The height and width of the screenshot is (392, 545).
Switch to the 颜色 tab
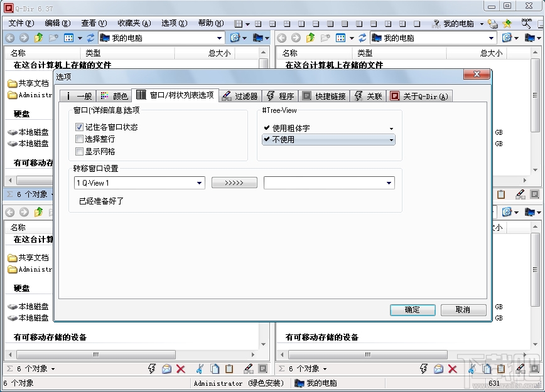114,96
